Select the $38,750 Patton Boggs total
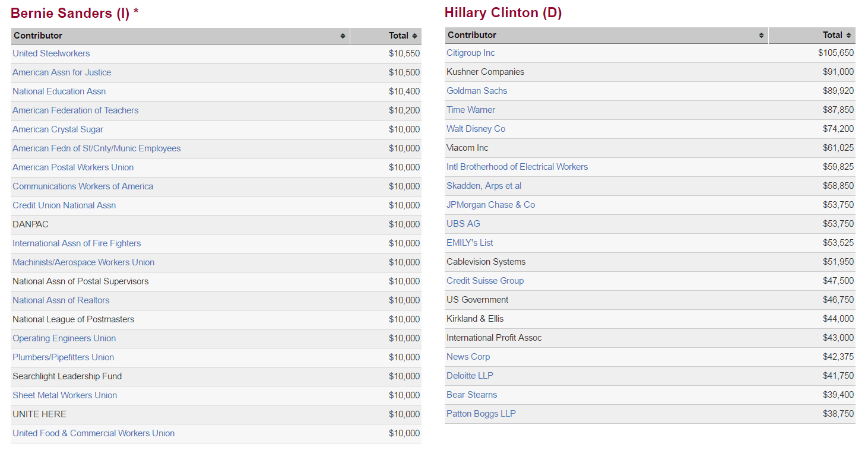 (x=838, y=414)
